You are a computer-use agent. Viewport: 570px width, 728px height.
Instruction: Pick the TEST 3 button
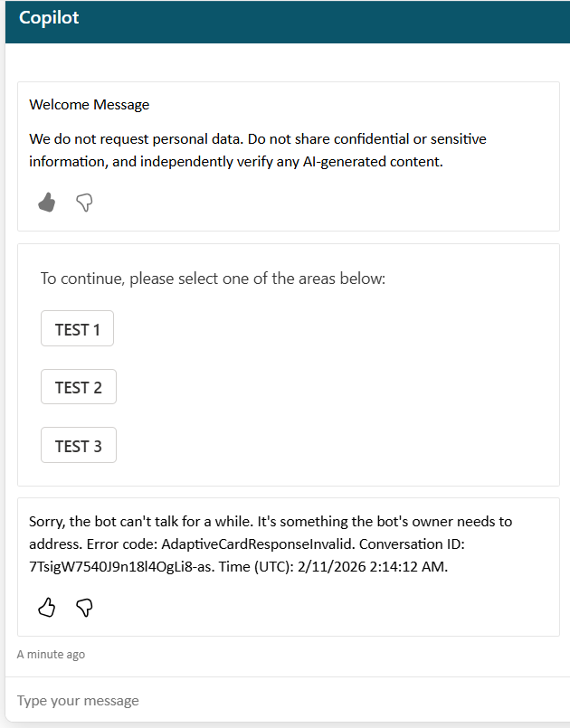tap(79, 445)
